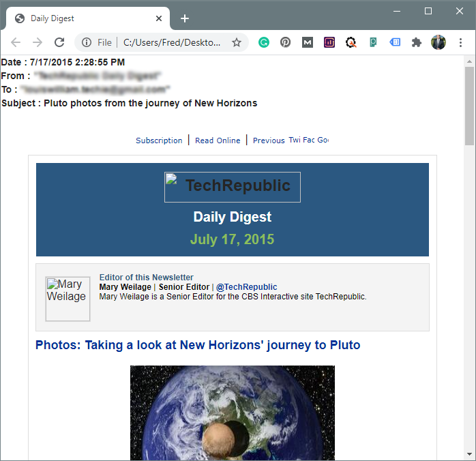The width and height of the screenshot is (476, 461).
Task: Click the Earth and Pluto image
Action: point(232,413)
